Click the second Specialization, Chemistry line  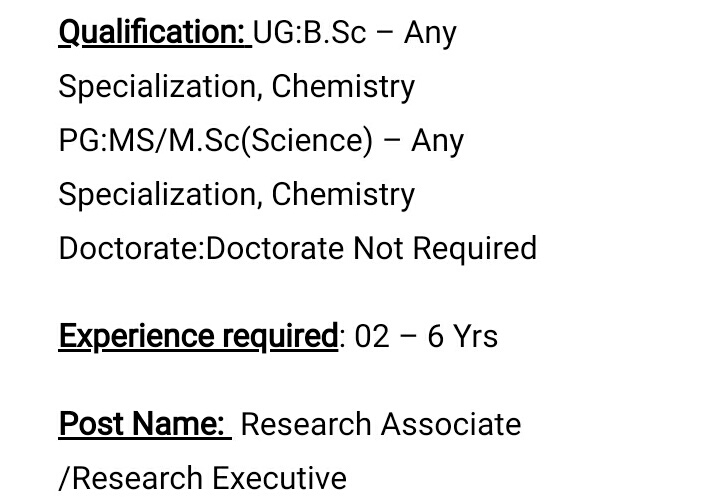[237, 195]
